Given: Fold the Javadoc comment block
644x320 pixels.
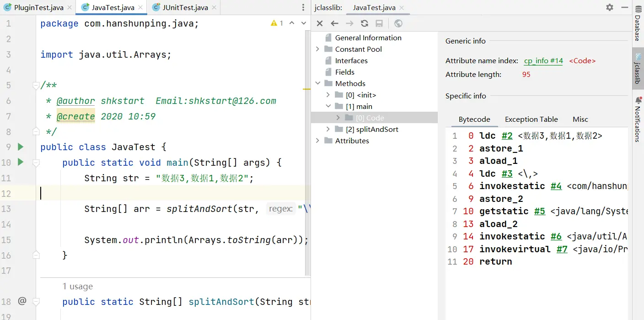Looking at the screenshot, I should tap(36, 86).
